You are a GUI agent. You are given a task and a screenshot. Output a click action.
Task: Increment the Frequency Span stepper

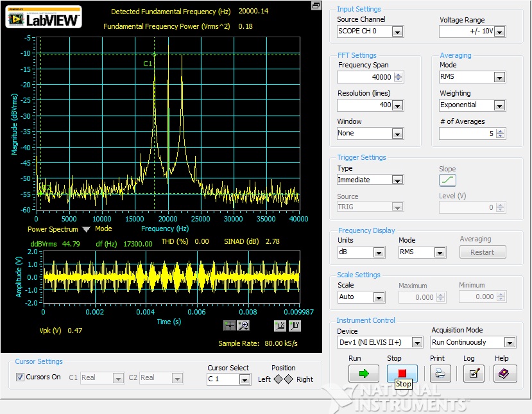pos(399,74)
